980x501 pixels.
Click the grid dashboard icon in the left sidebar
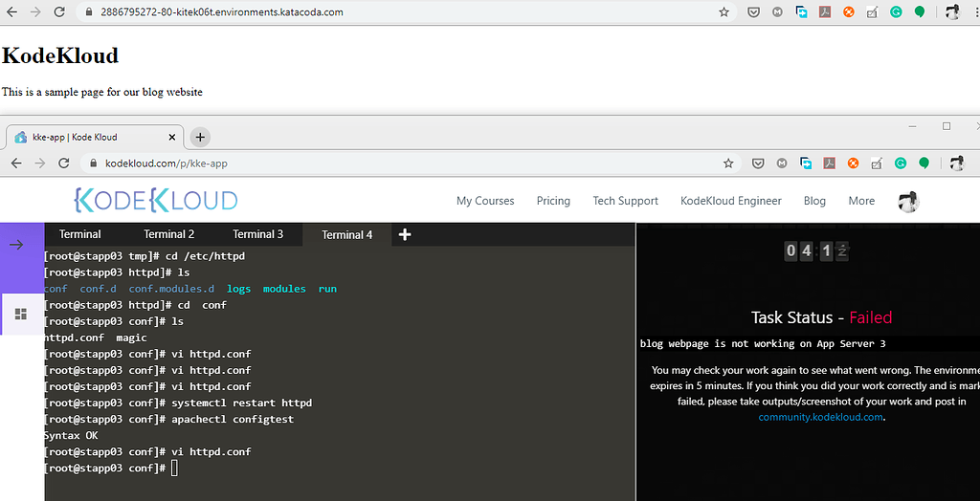click(x=21, y=314)
